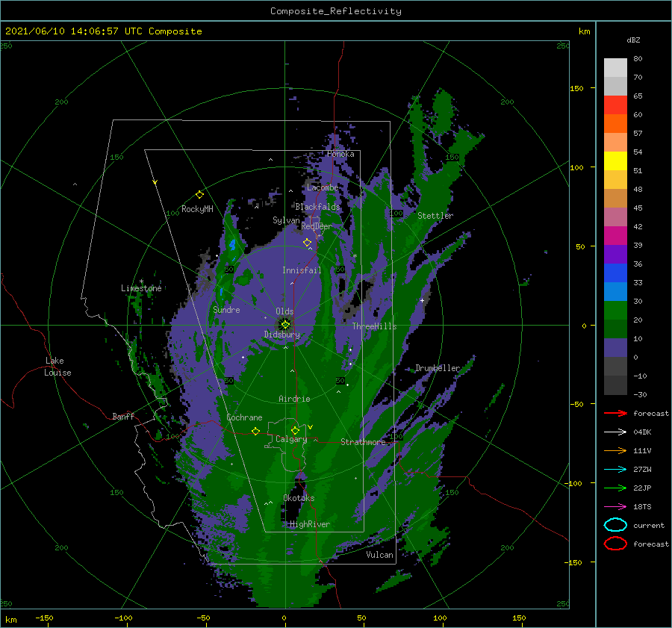The width and height of the screenshot is (672, 628).
Task: Pick the dark green 10–20 dBZ swatch
Action: [615, 329]
